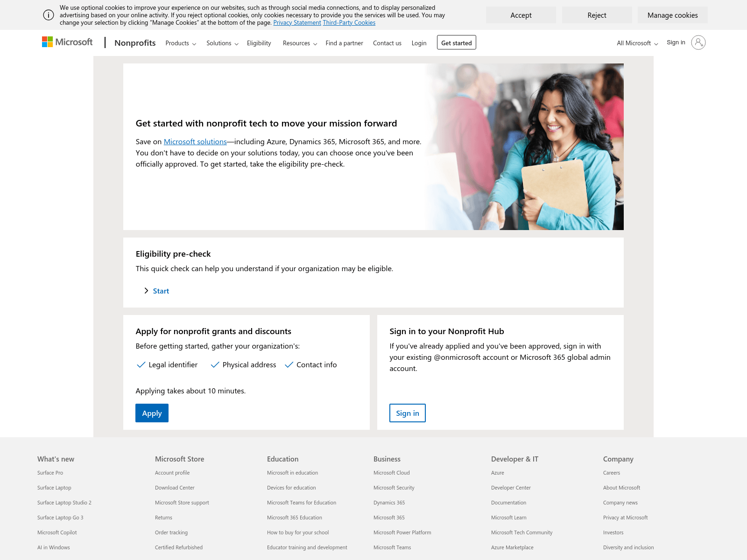
Task: Click the hero image of woman with clipboard
Action: click(524, 147)
